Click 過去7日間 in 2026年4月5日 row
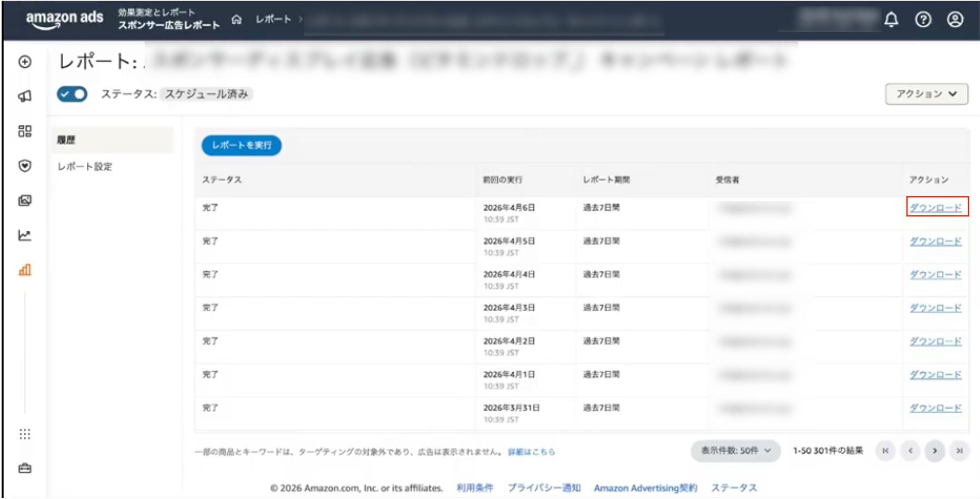980x499 pixels. [601, 241]
